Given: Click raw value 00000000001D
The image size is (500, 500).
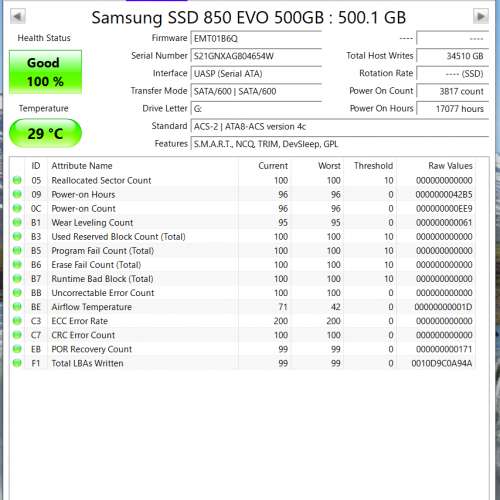Looking at the screenshot, I should point(443,307).
